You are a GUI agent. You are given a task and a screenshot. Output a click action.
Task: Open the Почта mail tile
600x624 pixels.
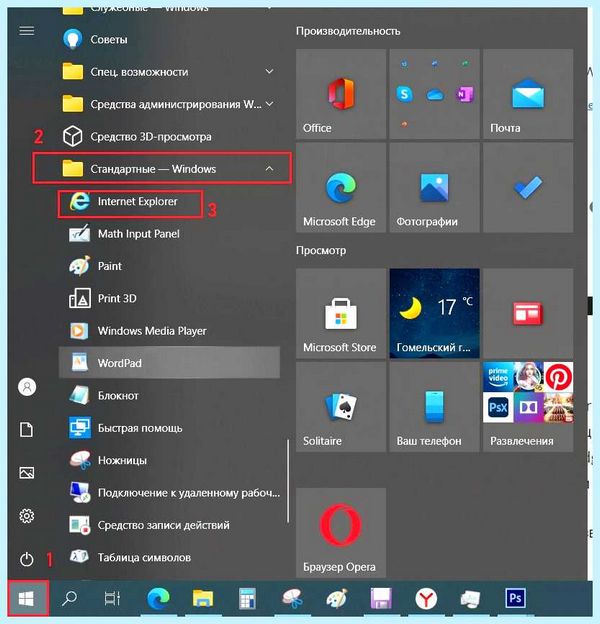pyautogui.click(x=528, y=94)
